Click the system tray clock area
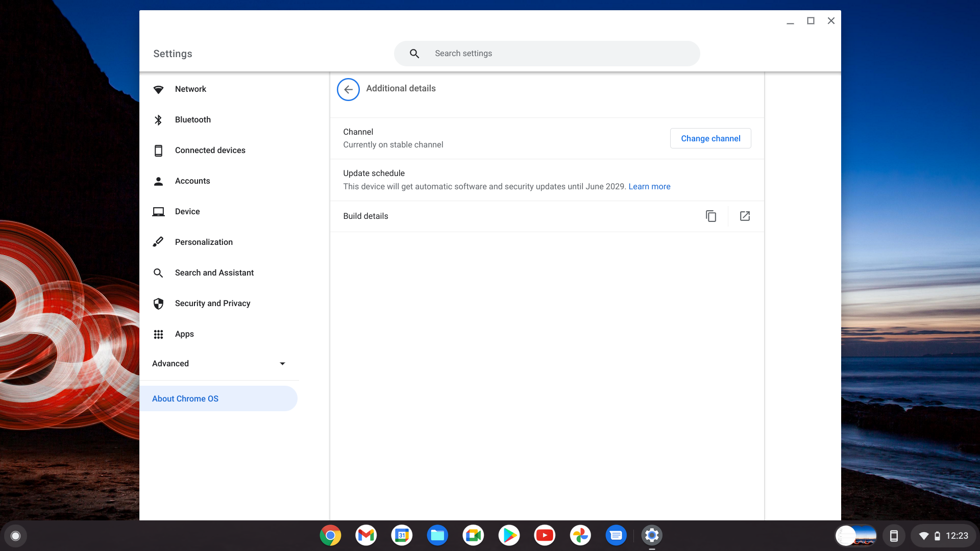The height and width of the screenshot is (551, 980). click(x=957, y=535)
